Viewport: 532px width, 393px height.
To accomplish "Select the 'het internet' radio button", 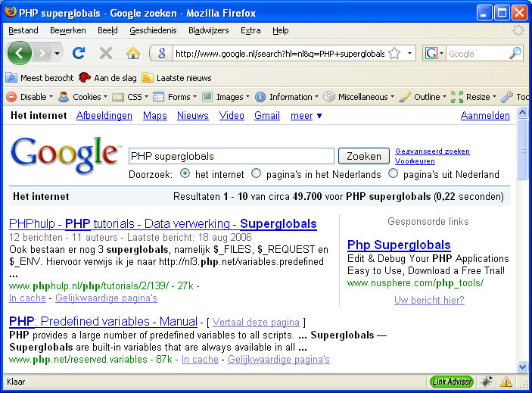I will 185,174.
